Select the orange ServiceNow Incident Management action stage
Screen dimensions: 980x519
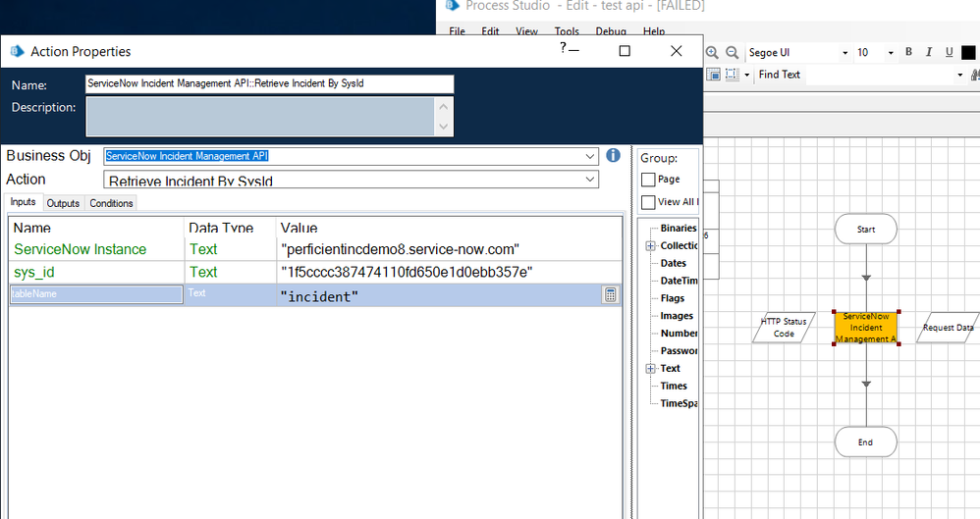pos(866,328)
